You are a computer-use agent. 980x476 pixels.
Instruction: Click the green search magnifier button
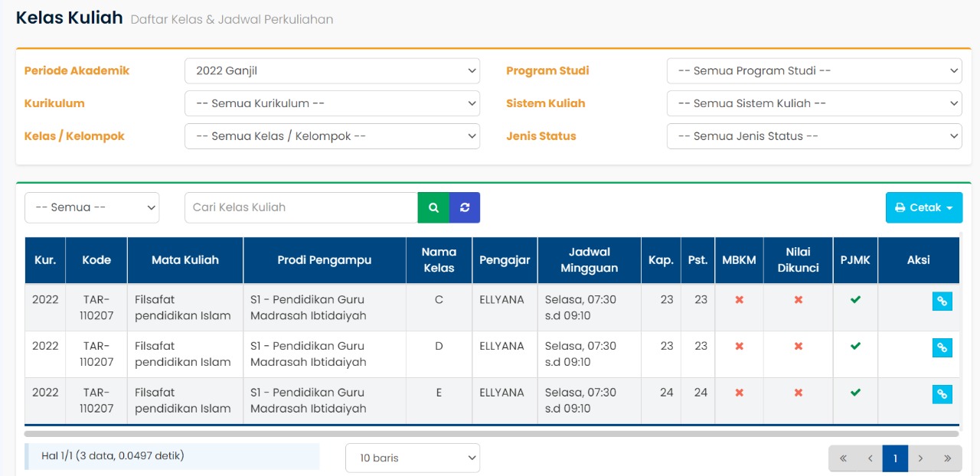[433, 207]
